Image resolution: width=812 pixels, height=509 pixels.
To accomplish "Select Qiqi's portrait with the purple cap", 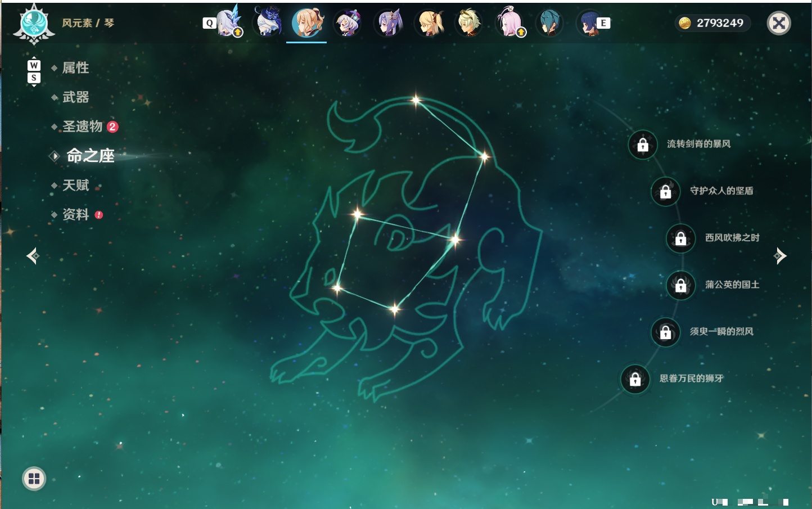I will click(x=348, y=24).
